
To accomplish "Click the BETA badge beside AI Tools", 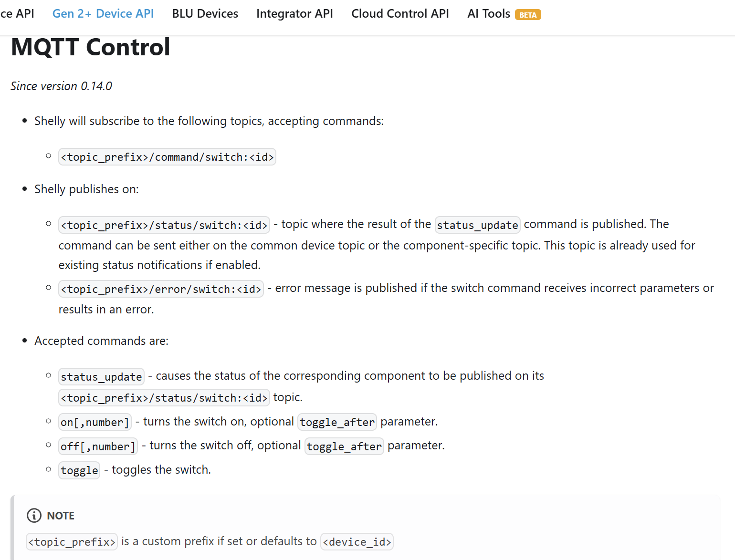I will (528, 15).
